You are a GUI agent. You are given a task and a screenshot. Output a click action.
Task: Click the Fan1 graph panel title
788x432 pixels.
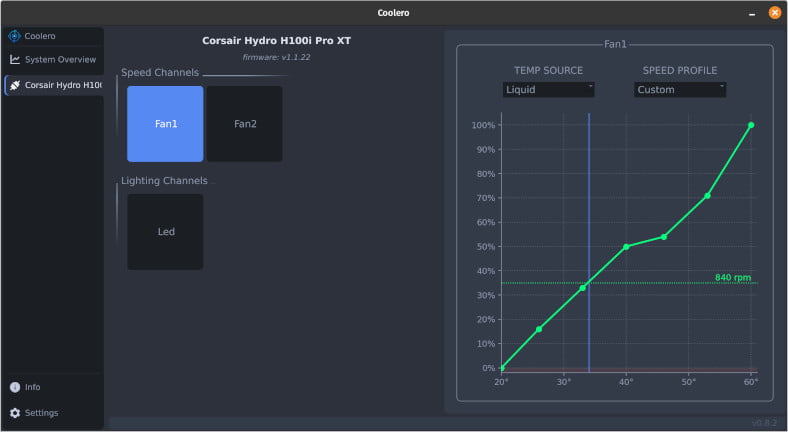[615, 44]
